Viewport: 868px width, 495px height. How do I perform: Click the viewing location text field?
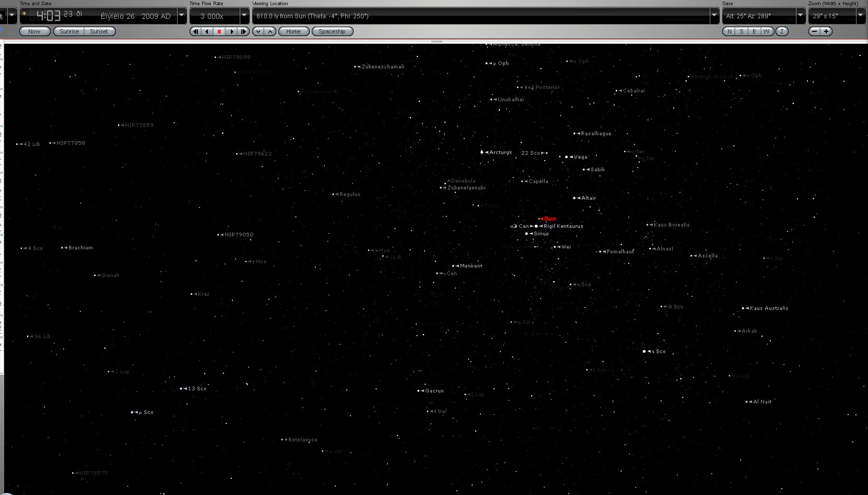click(x=481, y=16)
